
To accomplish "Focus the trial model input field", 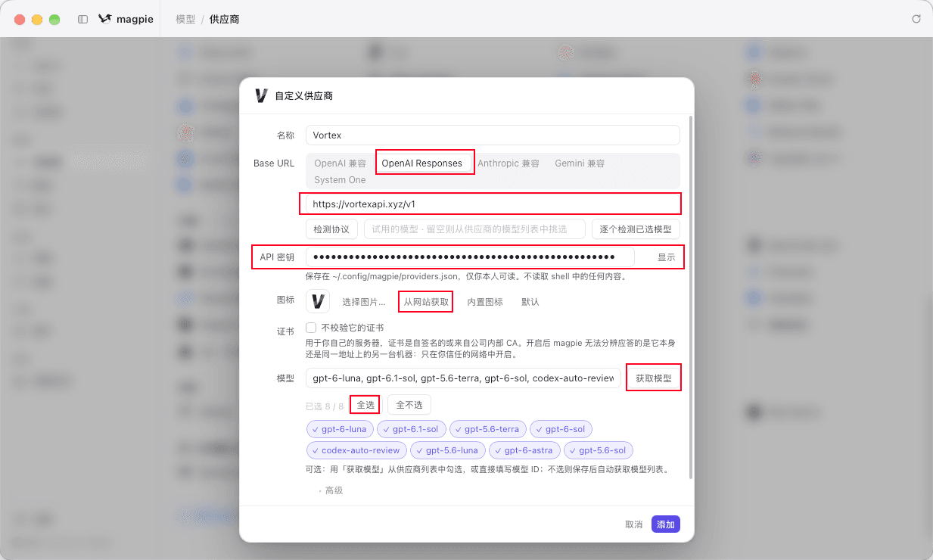I will [475, 229].
